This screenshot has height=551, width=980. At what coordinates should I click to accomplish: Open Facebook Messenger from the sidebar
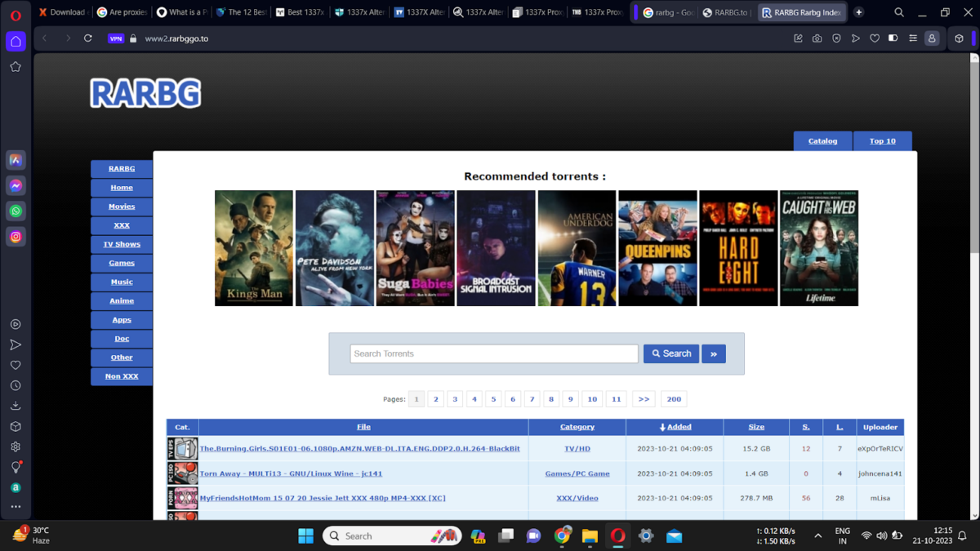(x=16, y=185)
